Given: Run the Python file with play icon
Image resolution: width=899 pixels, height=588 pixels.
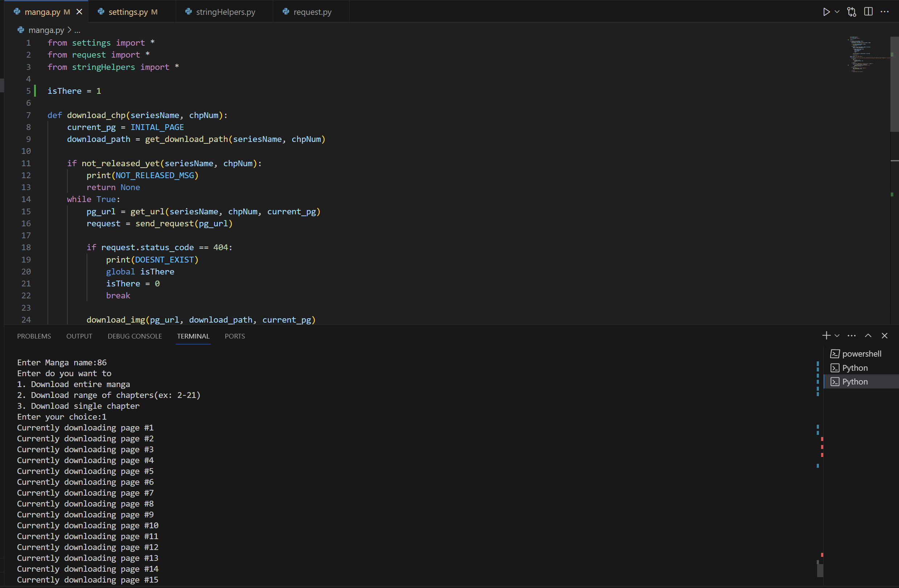Looking at the screenshot, I should coord(826,12).
